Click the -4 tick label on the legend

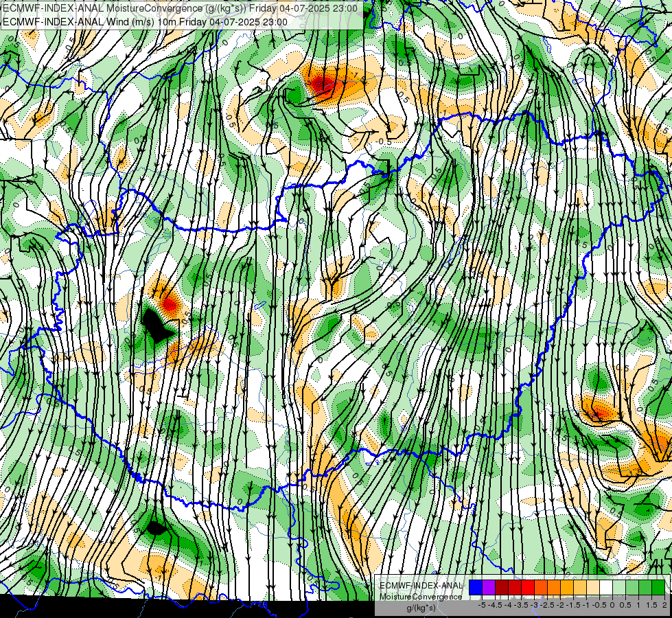(x=508, y=605)
